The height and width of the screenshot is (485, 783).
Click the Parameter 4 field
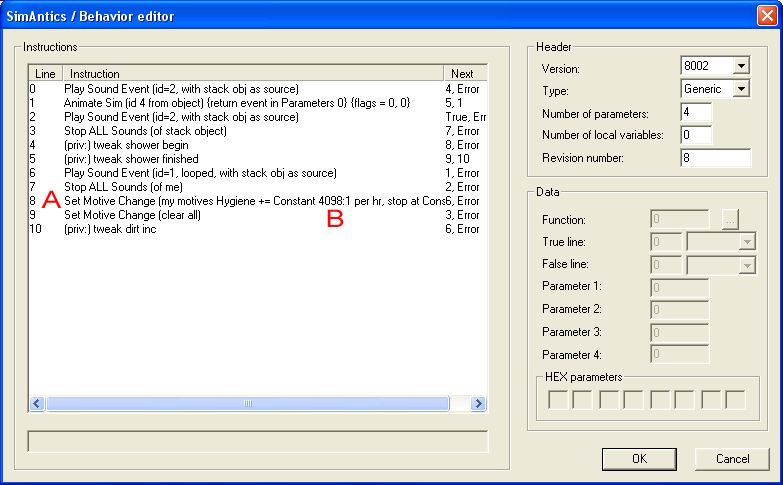click(x=680, y=355)
